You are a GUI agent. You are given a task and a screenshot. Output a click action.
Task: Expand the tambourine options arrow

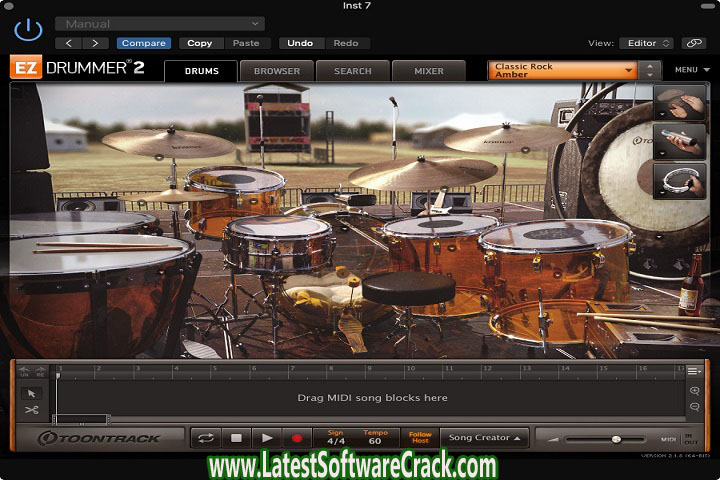662,193
